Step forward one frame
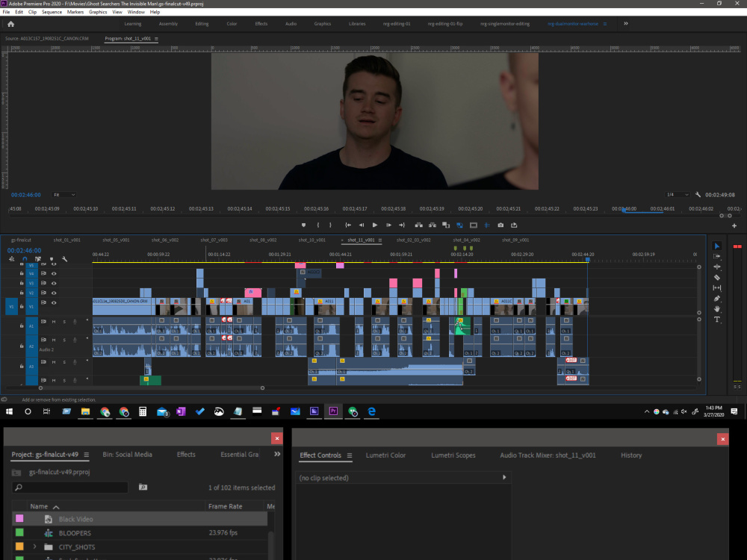This screenshot has width=747, height=560. tap(388, 225)
